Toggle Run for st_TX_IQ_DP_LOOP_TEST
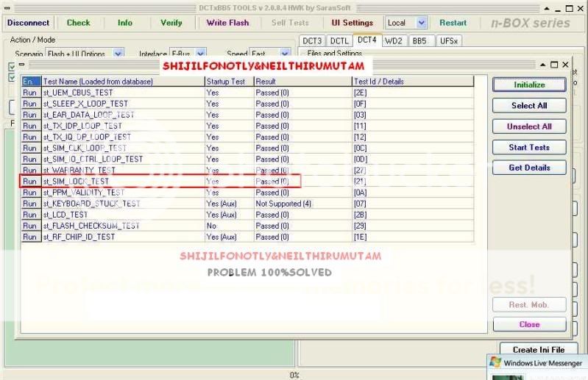588x380 pixels. pos(30,137)
